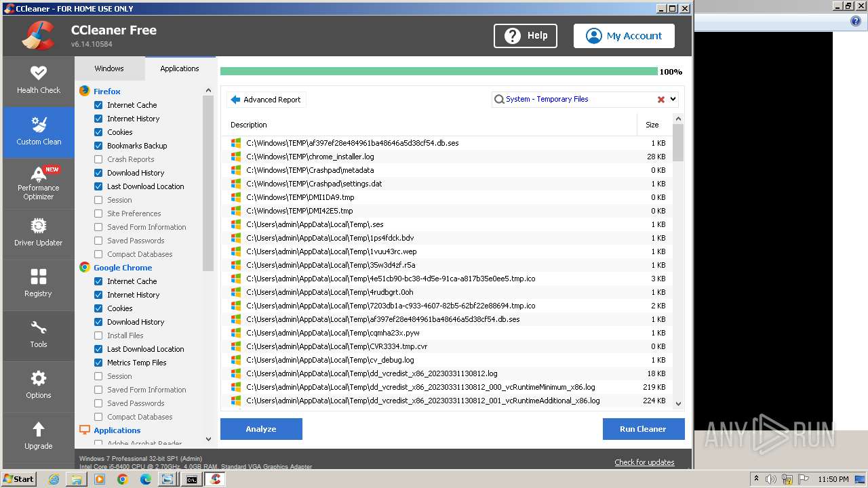Clear the search filter with red X
The width and height of the screenshot is (868, 488).
coord(661,100)
